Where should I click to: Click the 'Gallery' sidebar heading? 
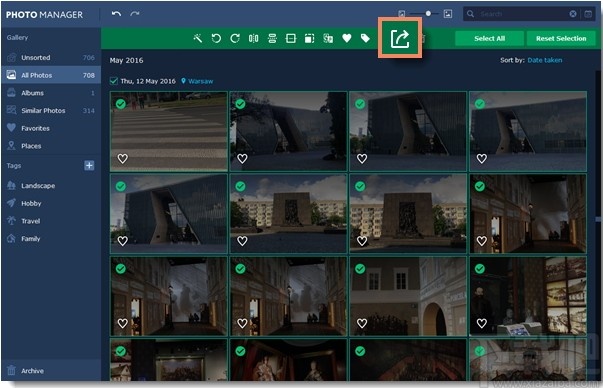coord(17,37)
